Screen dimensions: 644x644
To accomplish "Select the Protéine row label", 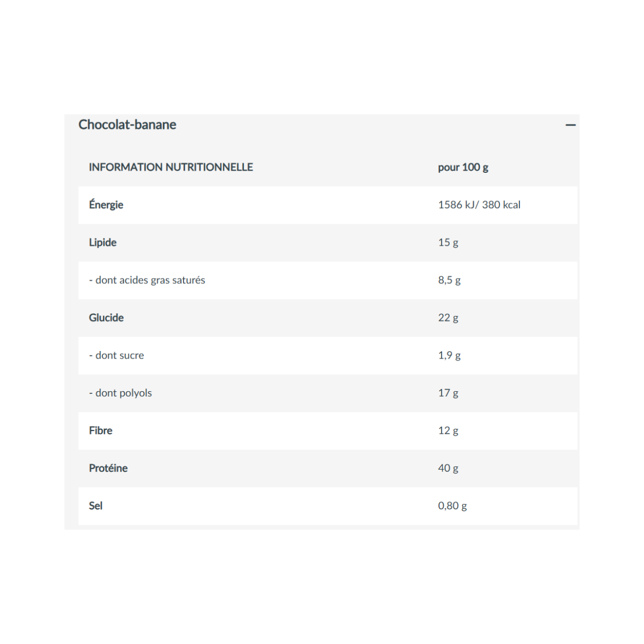I will coord(108,468).
